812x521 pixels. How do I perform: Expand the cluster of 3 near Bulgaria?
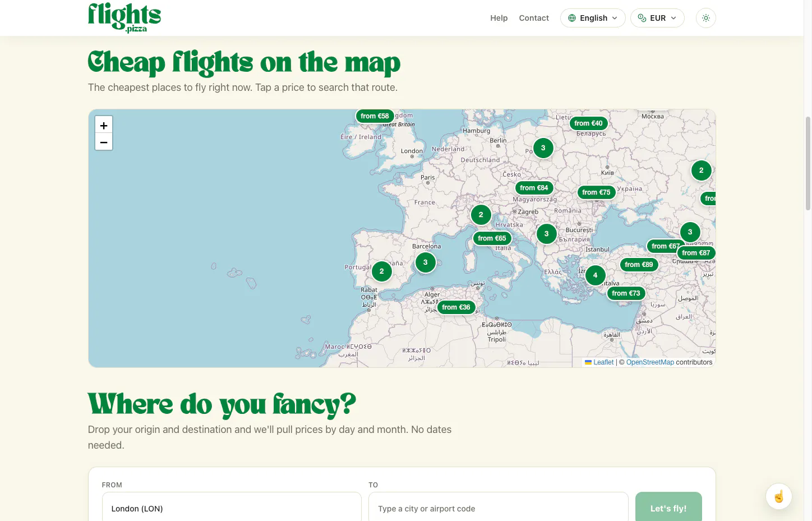[x=546, y=234]
